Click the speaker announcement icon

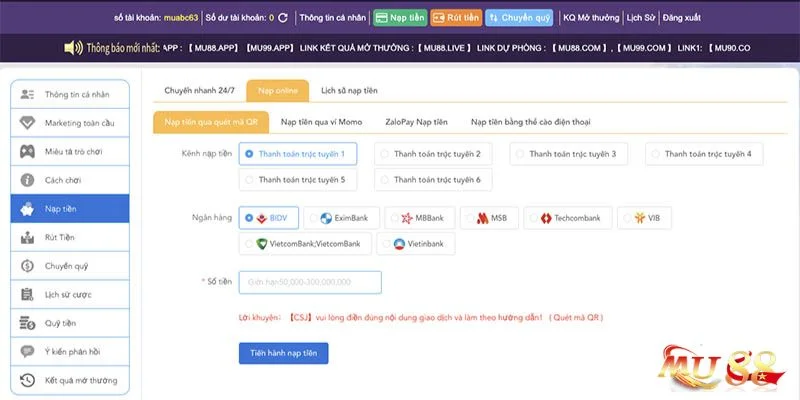tap(73, 48)
